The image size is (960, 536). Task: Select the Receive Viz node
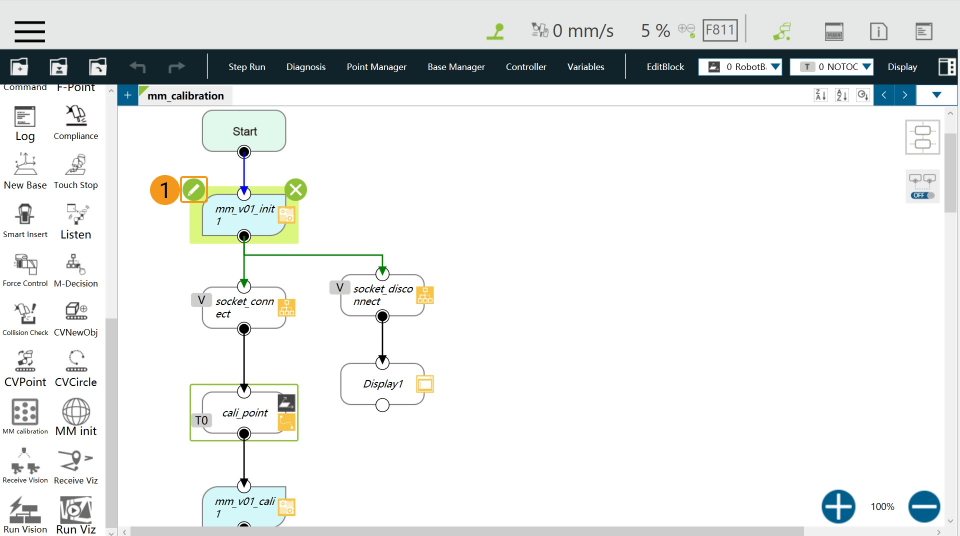tap(76, 467)
